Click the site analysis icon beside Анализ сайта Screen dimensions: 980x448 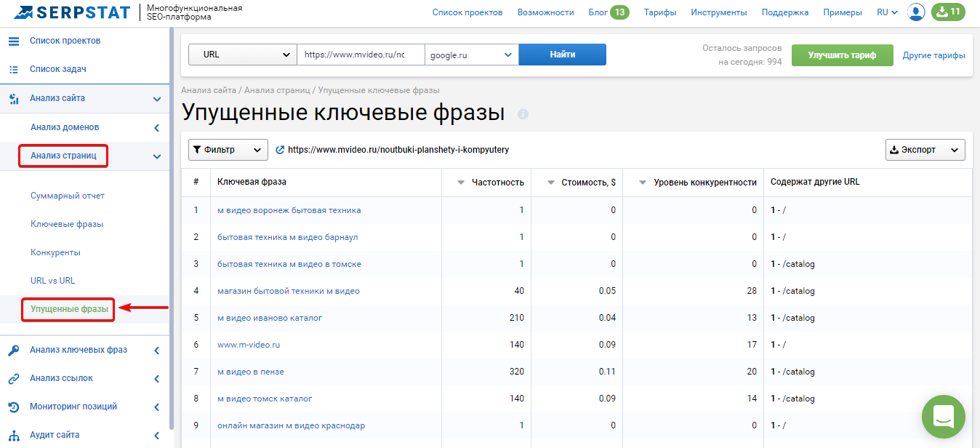pyautogui.click(x=13, y=98)
